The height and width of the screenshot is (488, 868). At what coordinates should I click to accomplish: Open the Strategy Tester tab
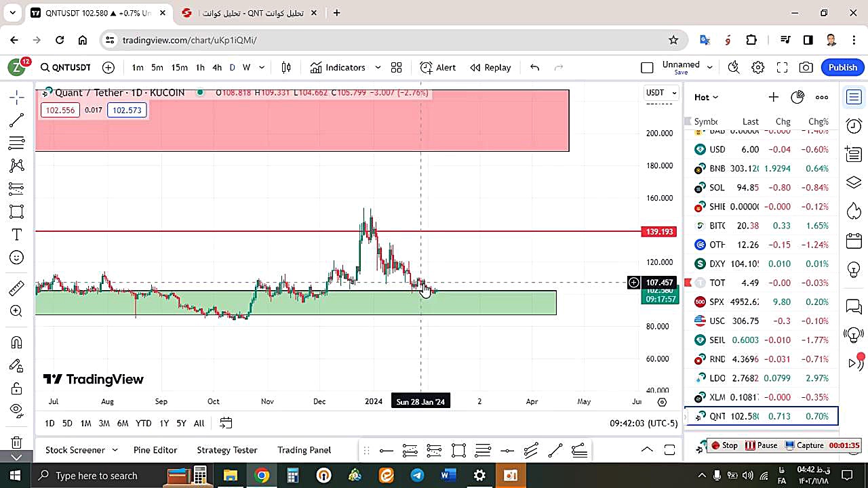(227, 450)
